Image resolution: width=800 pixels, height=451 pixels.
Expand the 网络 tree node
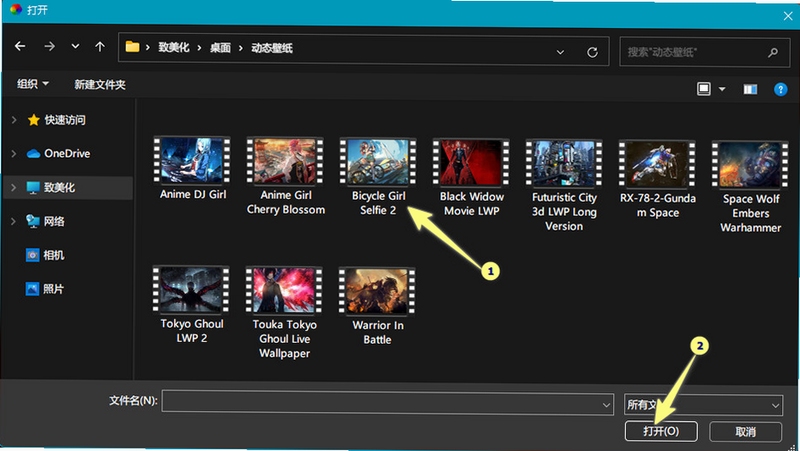click(14, 221)
